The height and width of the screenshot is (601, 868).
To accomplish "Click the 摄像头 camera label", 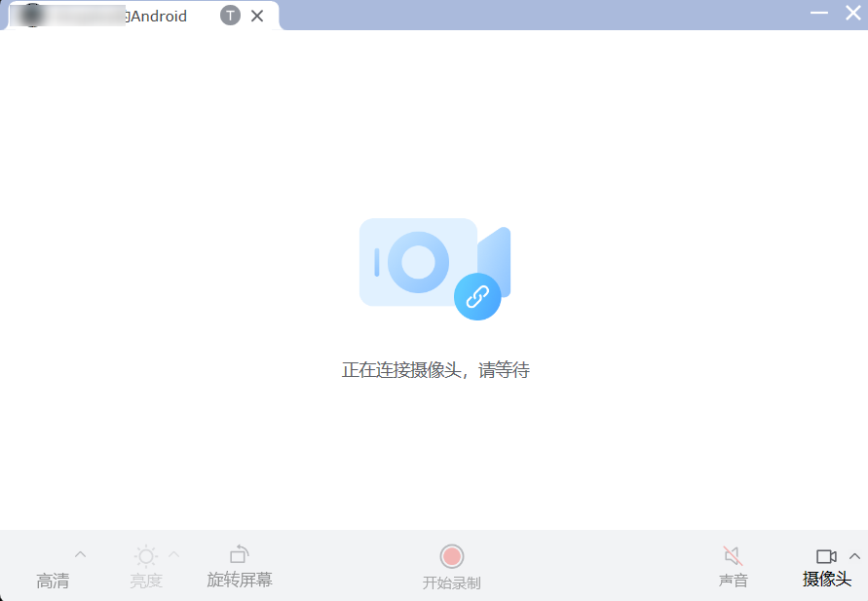I will 826,580.
